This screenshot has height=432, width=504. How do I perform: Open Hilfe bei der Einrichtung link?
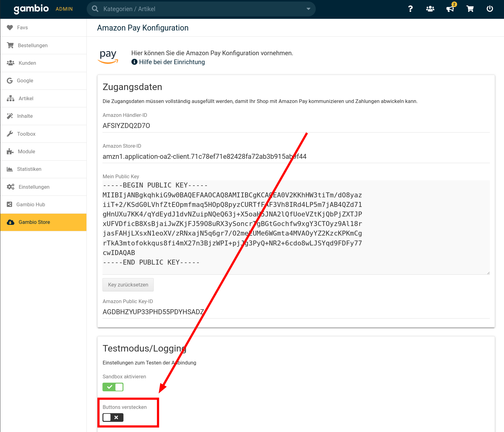point(172,62)
